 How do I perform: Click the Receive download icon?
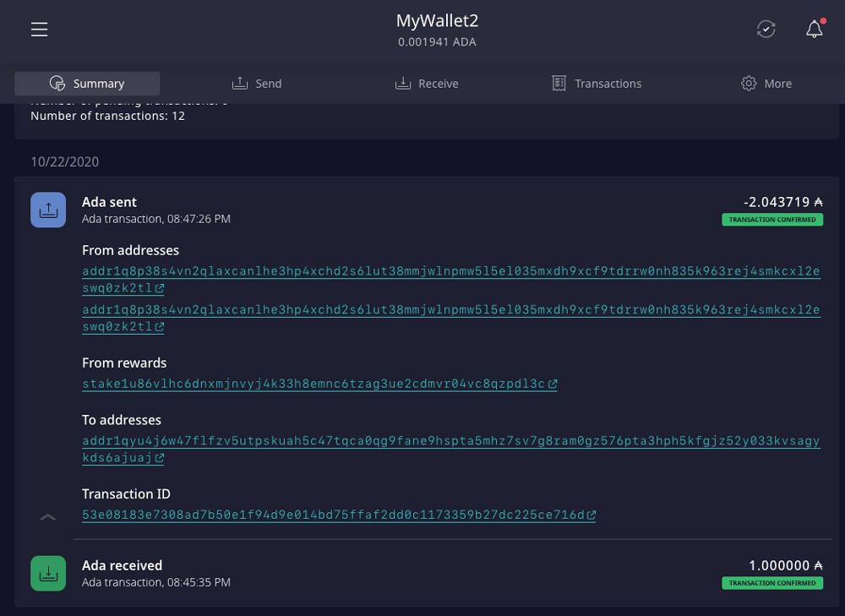[x=401, y=83]
